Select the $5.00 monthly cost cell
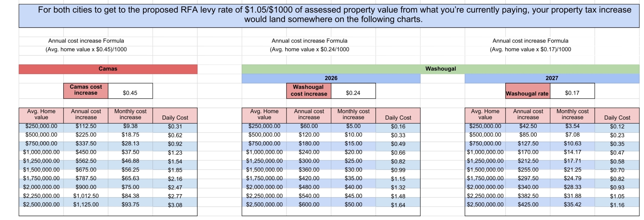This screenshot has width=644, height=220. tap(353, 126)
